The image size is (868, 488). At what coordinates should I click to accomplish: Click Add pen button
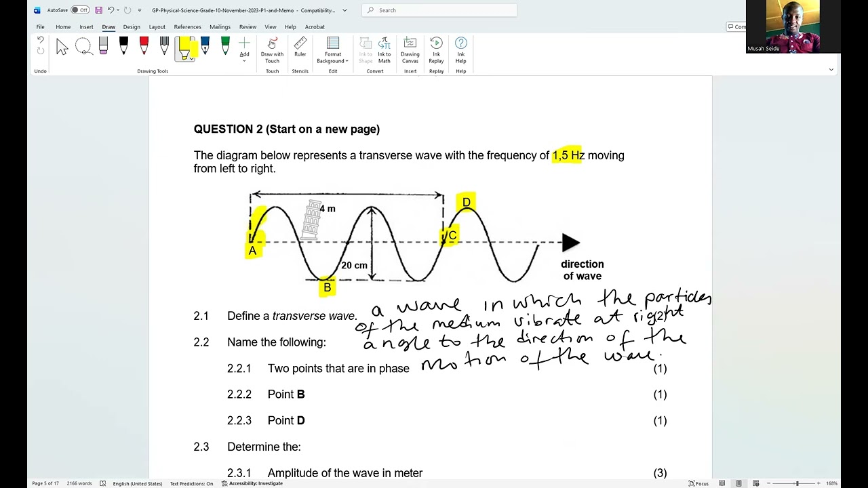244,49
